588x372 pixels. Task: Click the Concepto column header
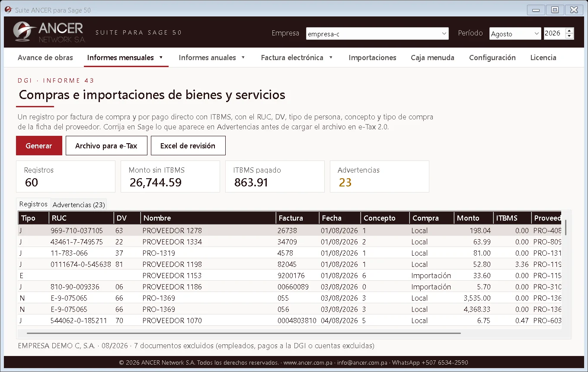tap(385, 218)
